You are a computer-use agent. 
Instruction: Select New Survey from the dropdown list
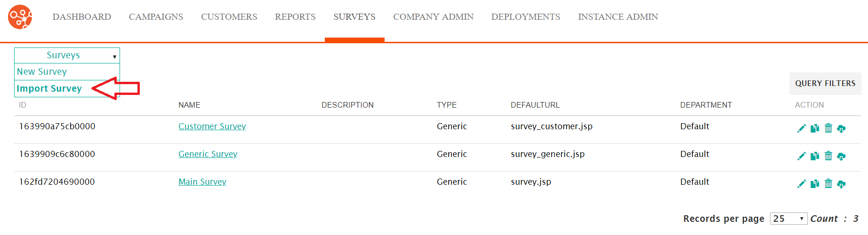point(42,71)
